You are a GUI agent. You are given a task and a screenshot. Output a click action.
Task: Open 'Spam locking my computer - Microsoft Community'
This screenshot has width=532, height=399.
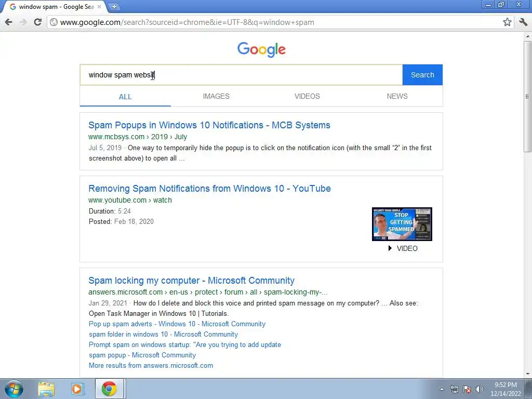(x=191, y=281)
